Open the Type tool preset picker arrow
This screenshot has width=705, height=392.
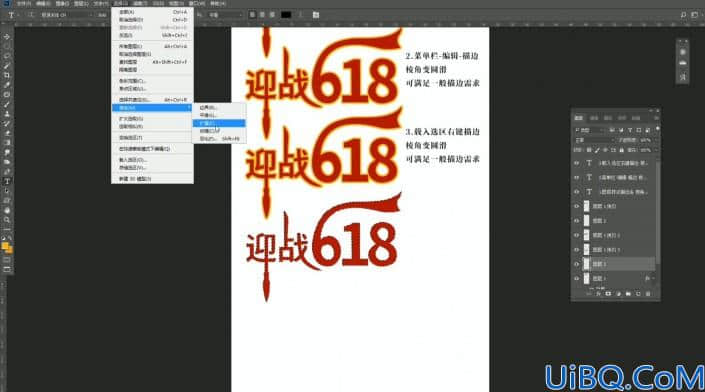18,15
